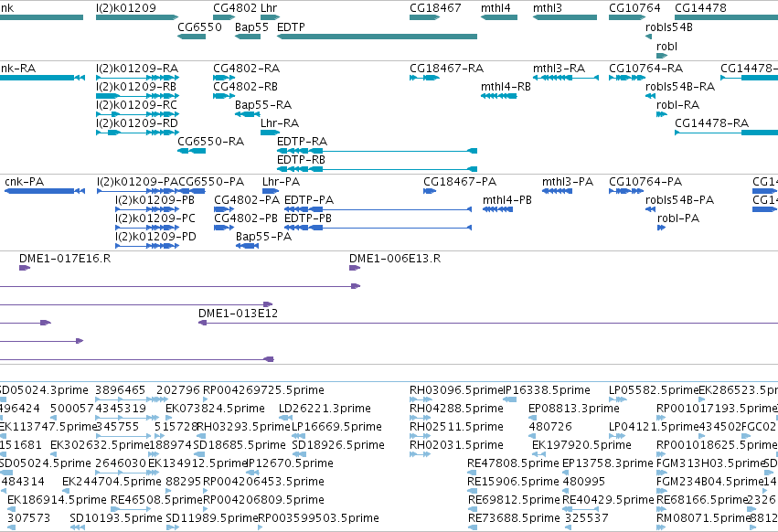Select the mthl3 gene arrow glyph

[565, 17]
